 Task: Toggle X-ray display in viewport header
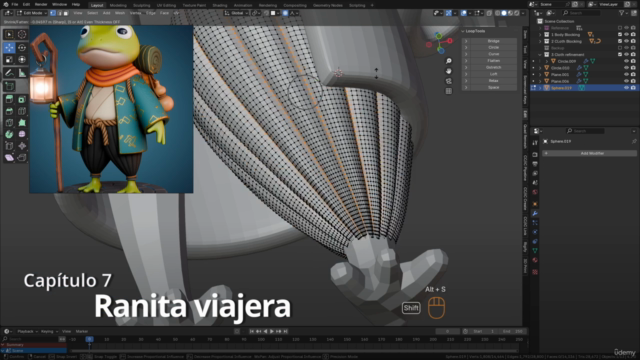489,13
